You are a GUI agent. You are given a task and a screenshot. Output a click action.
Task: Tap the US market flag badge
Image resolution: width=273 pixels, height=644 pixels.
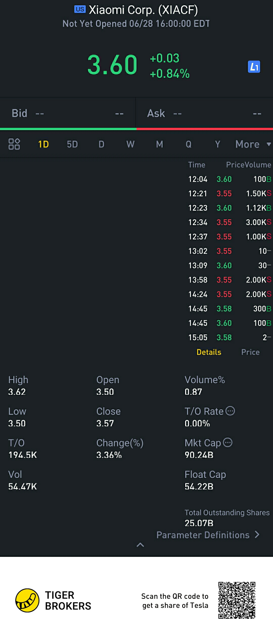80,9
